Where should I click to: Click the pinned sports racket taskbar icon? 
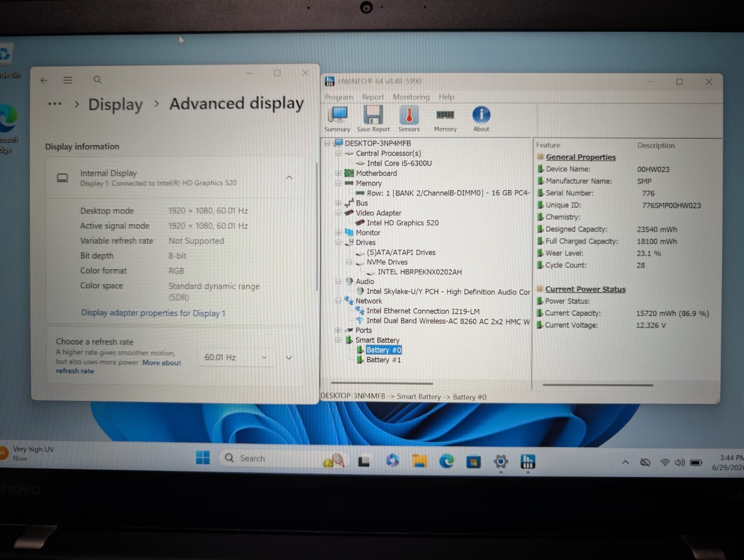point(334,460)
